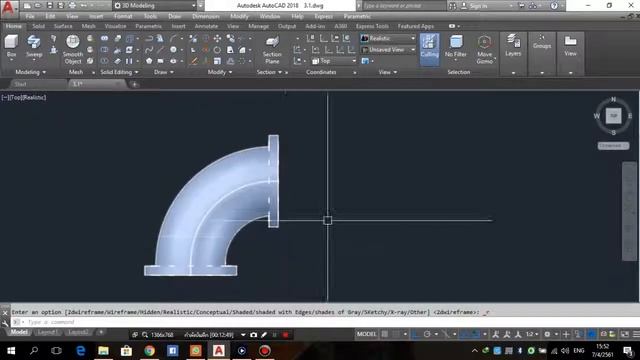Click the [Top] viewport view control label
Image resolution: width=640 pixels, height=360 pixels.
(15, 98)
